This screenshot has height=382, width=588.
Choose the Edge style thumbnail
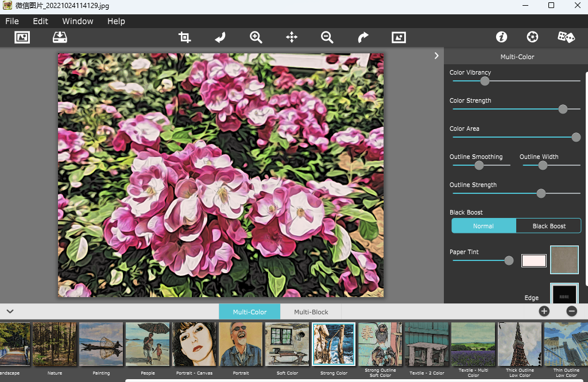(x=564, y=293)
